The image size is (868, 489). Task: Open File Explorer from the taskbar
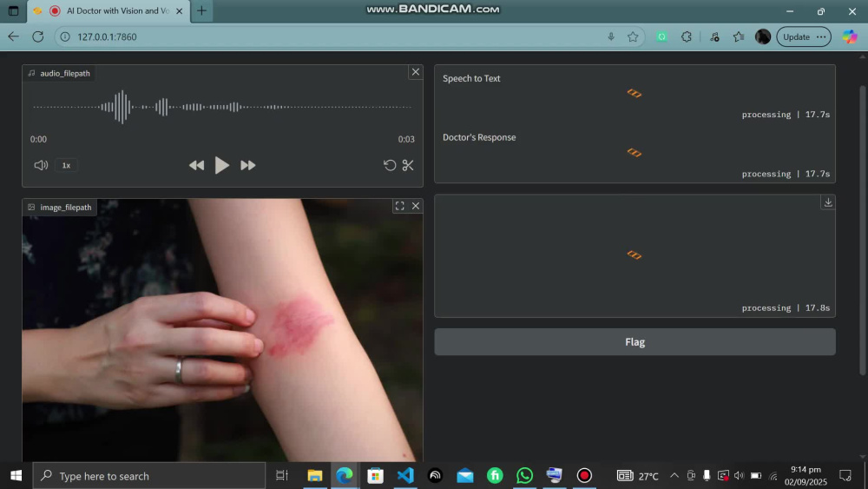pyautogui.click(x=314, y=476)
